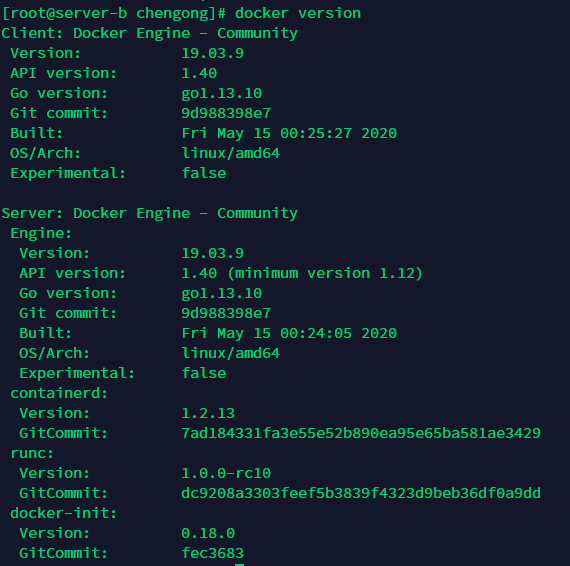
Task: Click the Engine: section label
Action: pyautogui.click(x=41, y=233)
